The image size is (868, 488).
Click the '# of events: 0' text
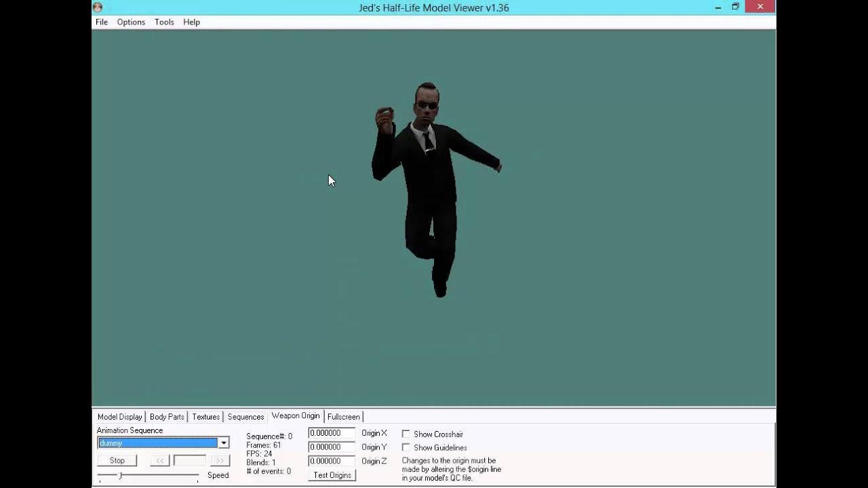pos(269,472)
